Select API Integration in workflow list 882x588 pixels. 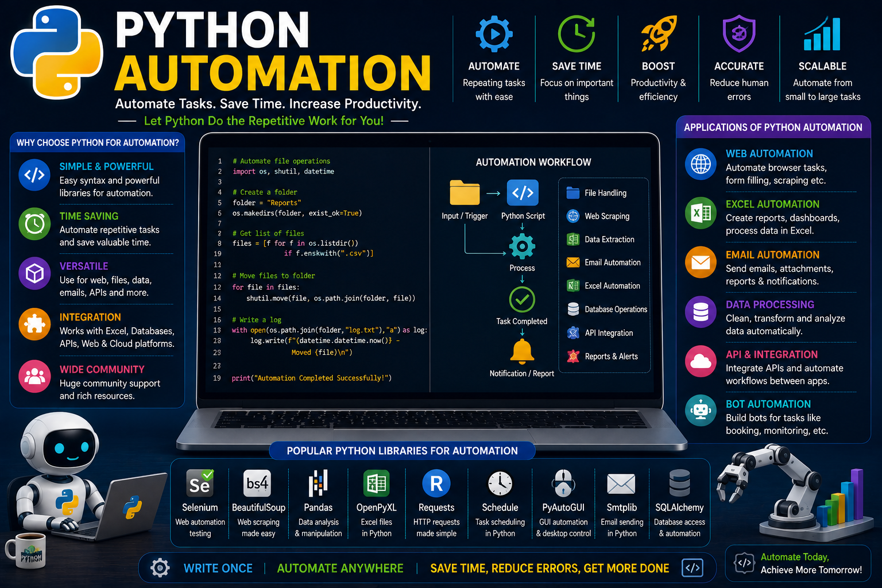click(x=599, y=332)
